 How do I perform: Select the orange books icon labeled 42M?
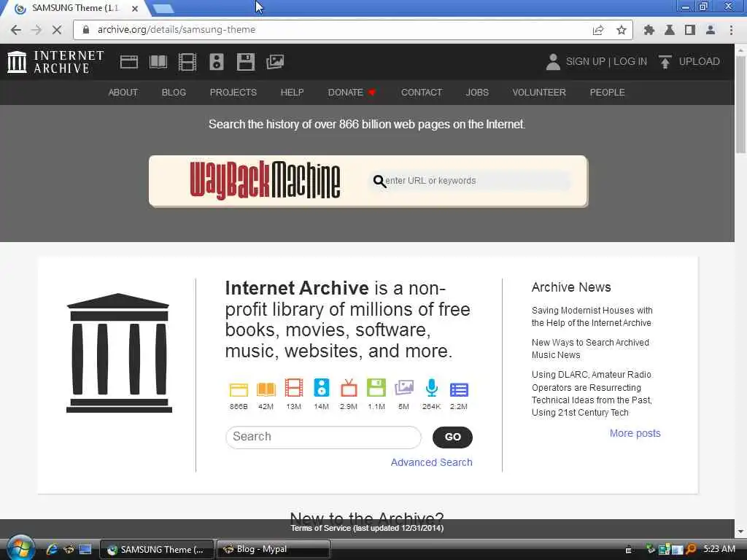point(266,389)
